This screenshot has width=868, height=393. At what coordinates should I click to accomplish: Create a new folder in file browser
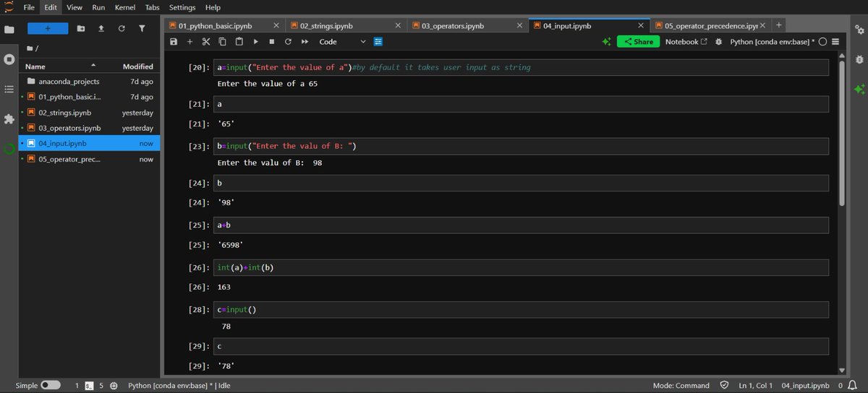[x=80, y=28]
